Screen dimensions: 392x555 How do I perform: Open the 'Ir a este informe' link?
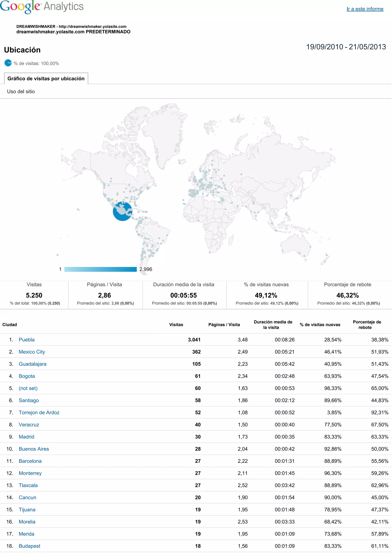(x=365, y=9)
